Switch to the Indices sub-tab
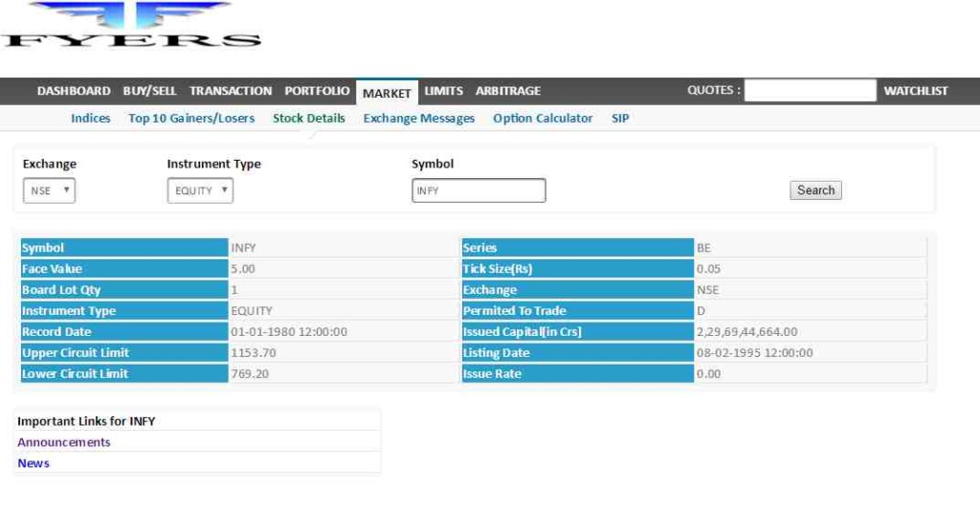This screenshot has width=980, height=513. [x=91, y=119]
